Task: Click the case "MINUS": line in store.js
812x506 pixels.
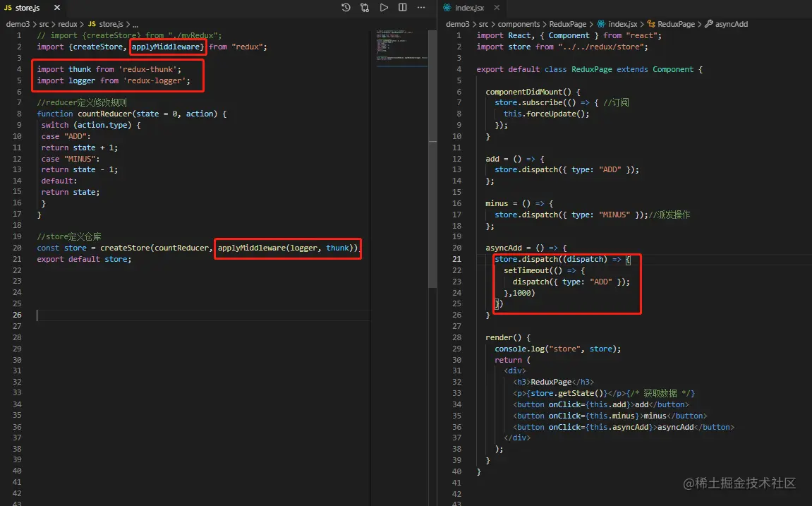Action: pos(71,159)
